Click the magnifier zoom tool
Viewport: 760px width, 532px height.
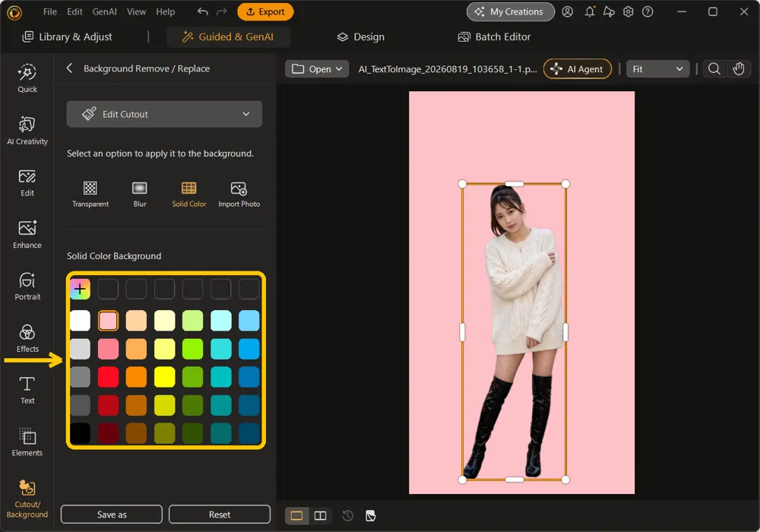coord(714,69)
